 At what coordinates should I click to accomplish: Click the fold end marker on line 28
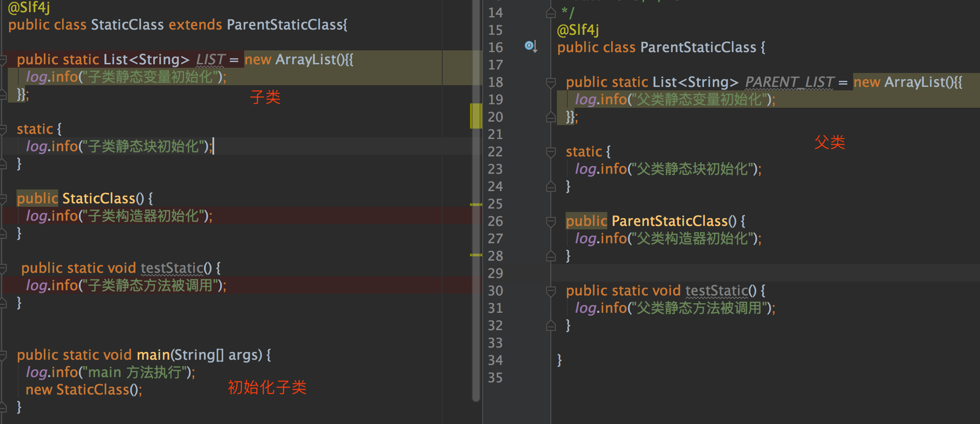pyautogui.click(x=551, y=256)
